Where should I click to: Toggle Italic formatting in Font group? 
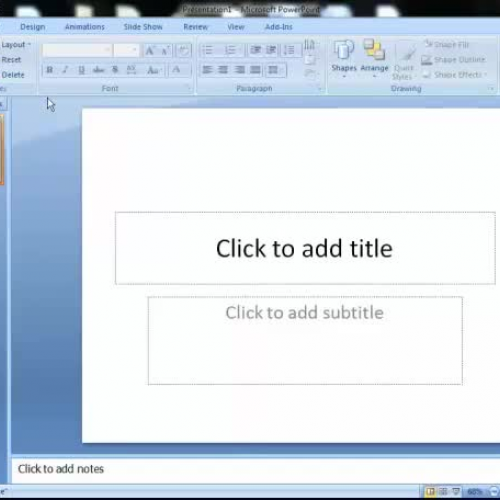click(65, 70)
